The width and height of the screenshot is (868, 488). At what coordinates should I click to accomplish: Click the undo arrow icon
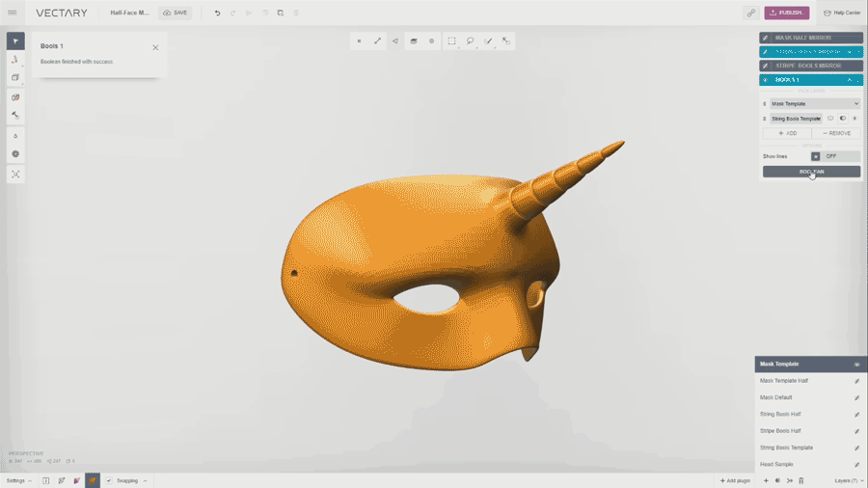coord(217,13)
